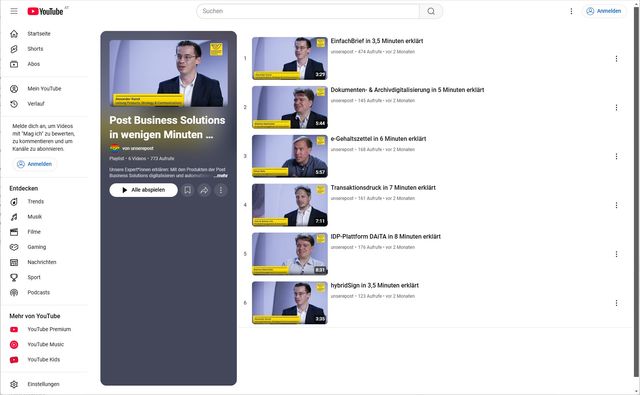This screenshot has width=640, height=395.
Task: Open options menu for IDP-Plattform DAITA video
Action: tap(616, 254)
